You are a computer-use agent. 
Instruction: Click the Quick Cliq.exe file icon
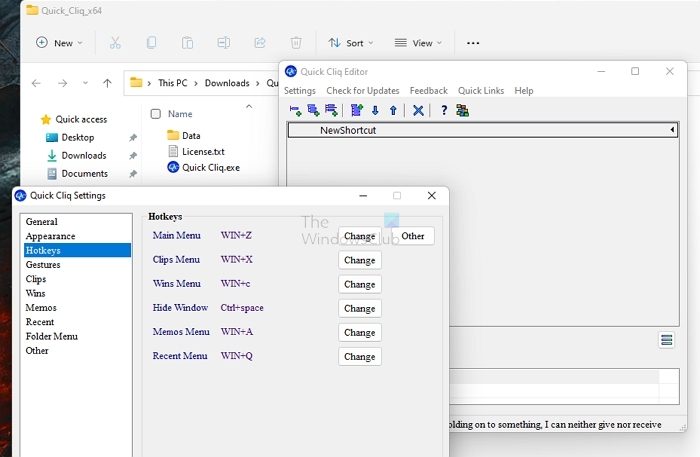pyautogui.click(x=173, y=167)
